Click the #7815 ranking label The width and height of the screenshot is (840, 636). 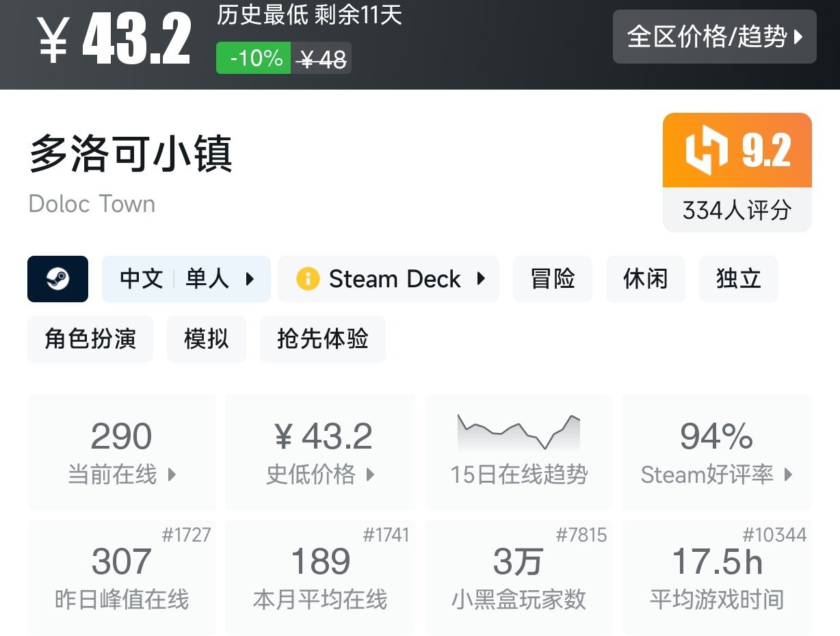(x=581, y=535)
